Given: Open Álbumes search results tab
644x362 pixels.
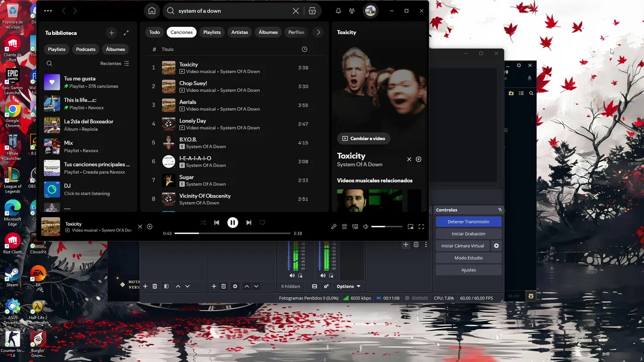Looking at the screenshot, I should [x=268, y=32].
